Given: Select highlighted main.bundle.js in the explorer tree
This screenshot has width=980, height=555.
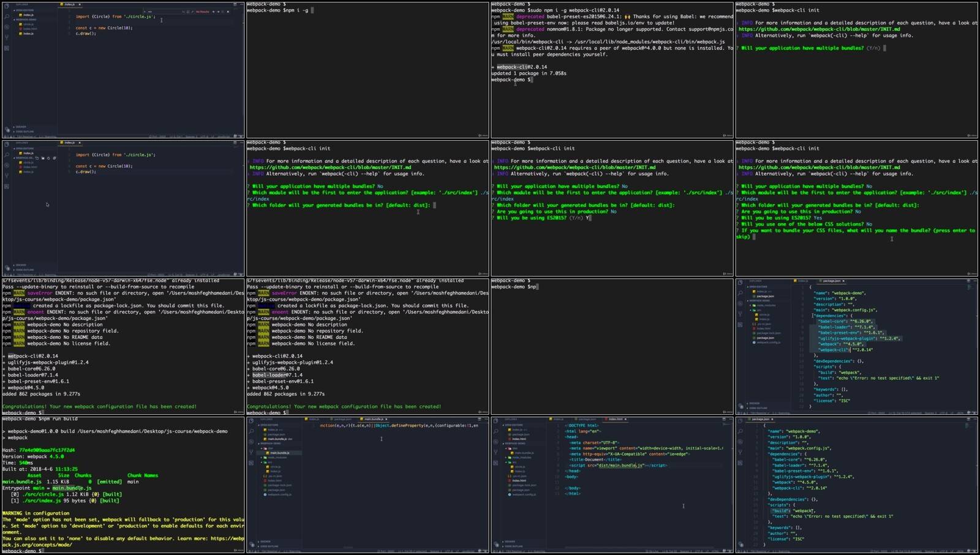Looking at the screenshot, I should click(279, 453).
